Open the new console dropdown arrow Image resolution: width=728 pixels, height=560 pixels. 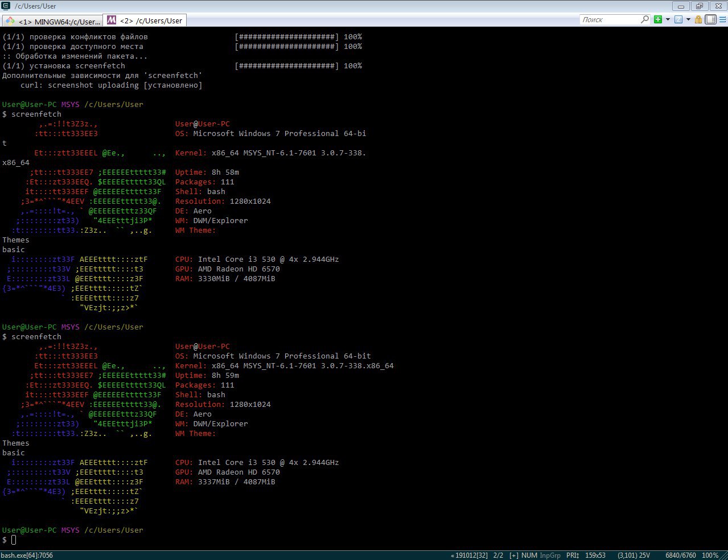point(668,19)
